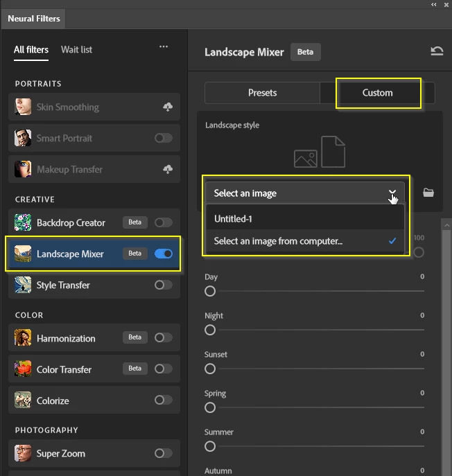Click the Spring slider handle
The width and height of the screenshot is (452, 476).
click(210, 407)
